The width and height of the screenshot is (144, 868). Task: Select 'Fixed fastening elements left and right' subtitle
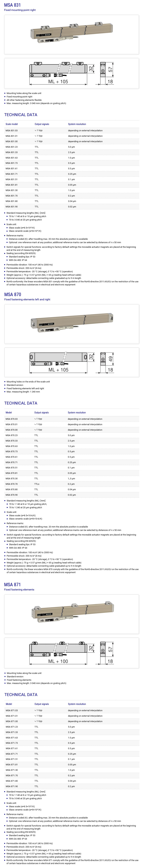click(27, 299)
